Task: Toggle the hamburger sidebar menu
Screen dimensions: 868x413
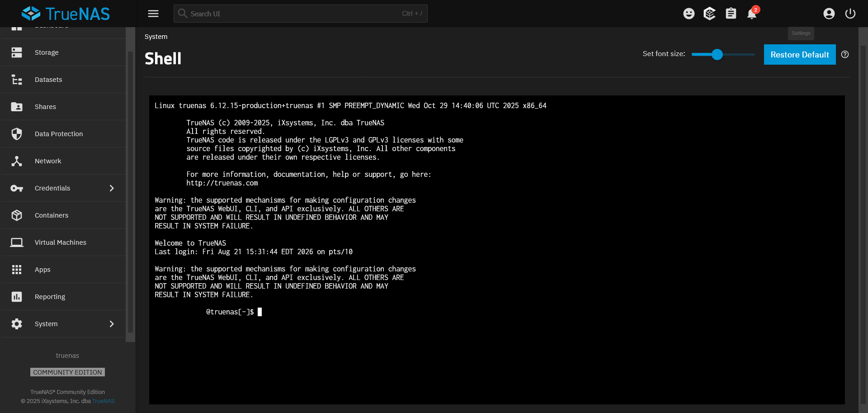Action: coord(153,14)
